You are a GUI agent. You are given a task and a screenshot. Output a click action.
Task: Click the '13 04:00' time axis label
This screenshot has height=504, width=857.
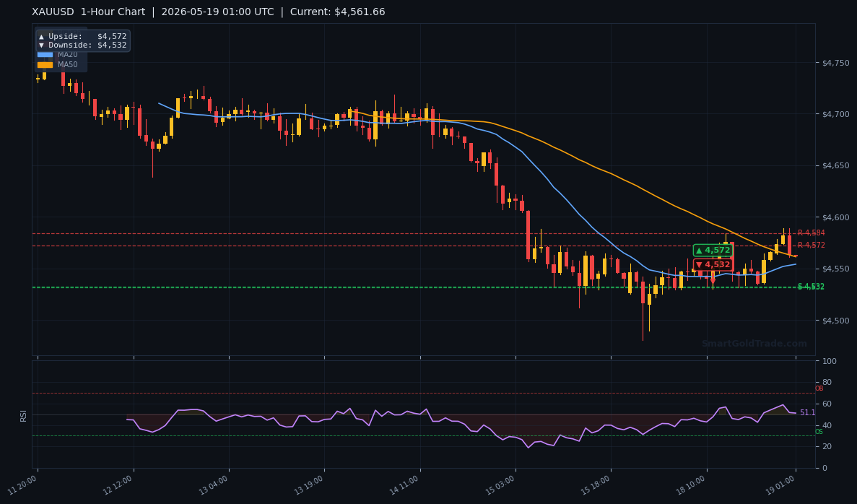[214, 485]
